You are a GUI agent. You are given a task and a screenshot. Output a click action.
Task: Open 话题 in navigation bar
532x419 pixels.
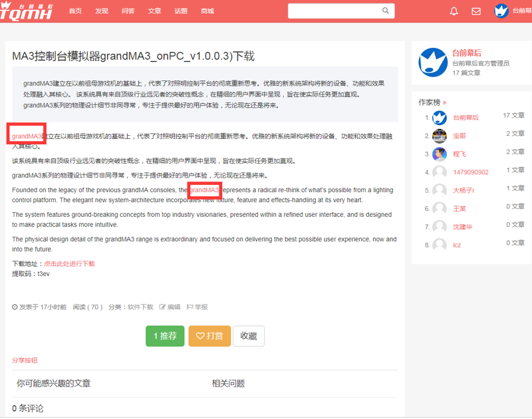[x=181, y=11]
